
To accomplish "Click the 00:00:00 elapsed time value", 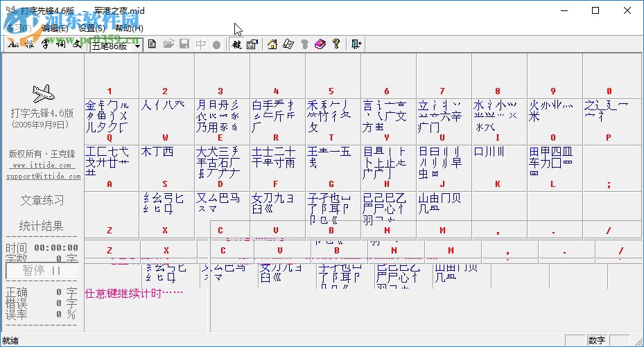I will (56, 248).
